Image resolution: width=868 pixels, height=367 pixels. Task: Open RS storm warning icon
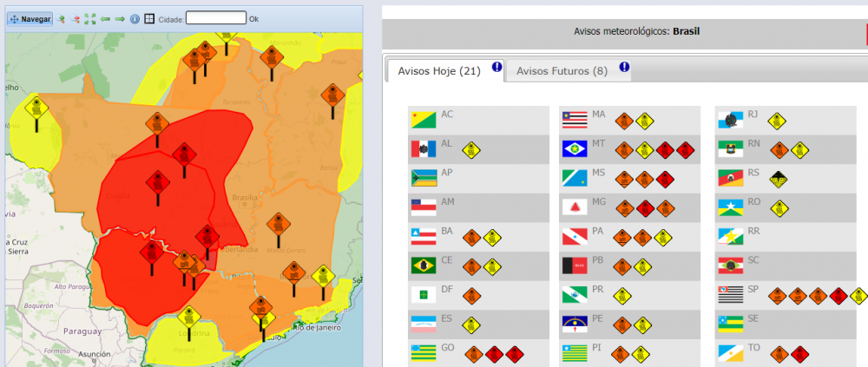click(779, 180)
